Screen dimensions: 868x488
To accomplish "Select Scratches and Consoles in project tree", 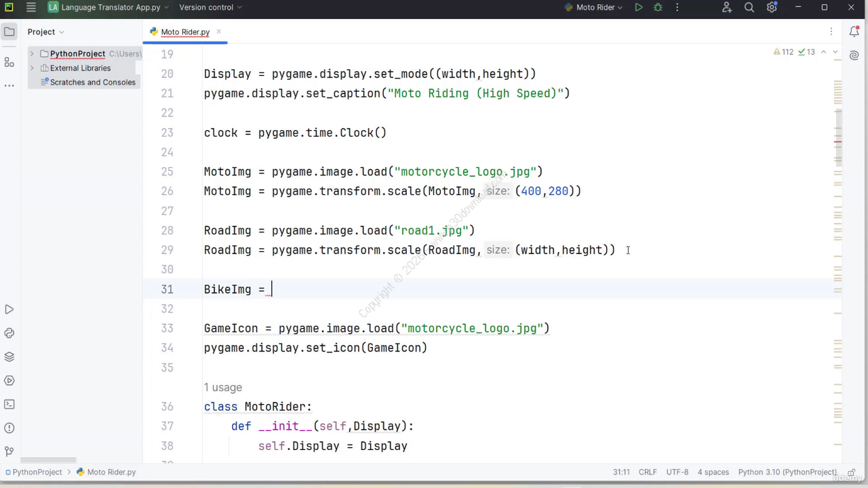I will click(x=87, y=82).
